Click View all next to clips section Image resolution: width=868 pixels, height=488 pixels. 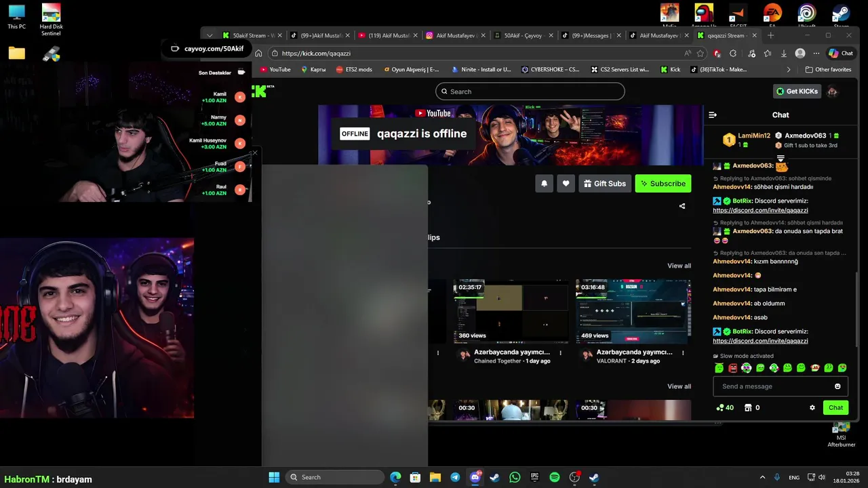coord(679,386)
